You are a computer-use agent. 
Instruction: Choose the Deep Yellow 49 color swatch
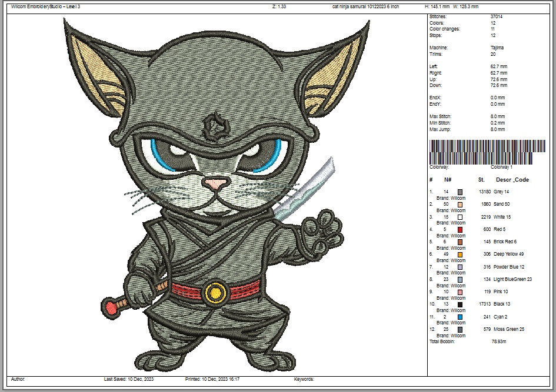460,254
